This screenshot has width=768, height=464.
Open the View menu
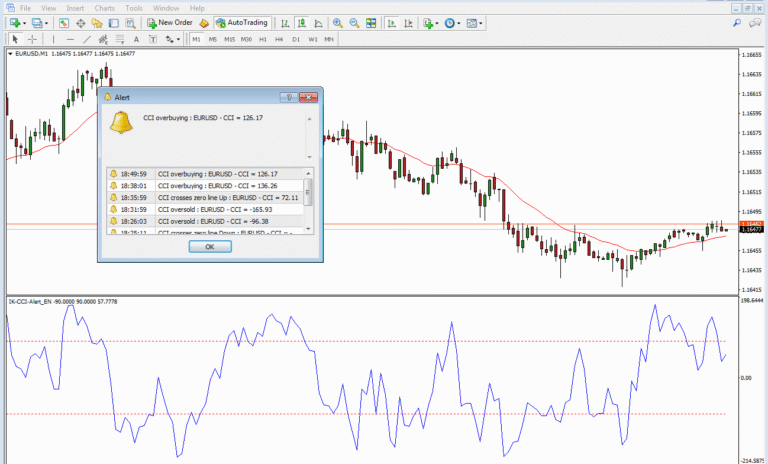pos(48,8)
